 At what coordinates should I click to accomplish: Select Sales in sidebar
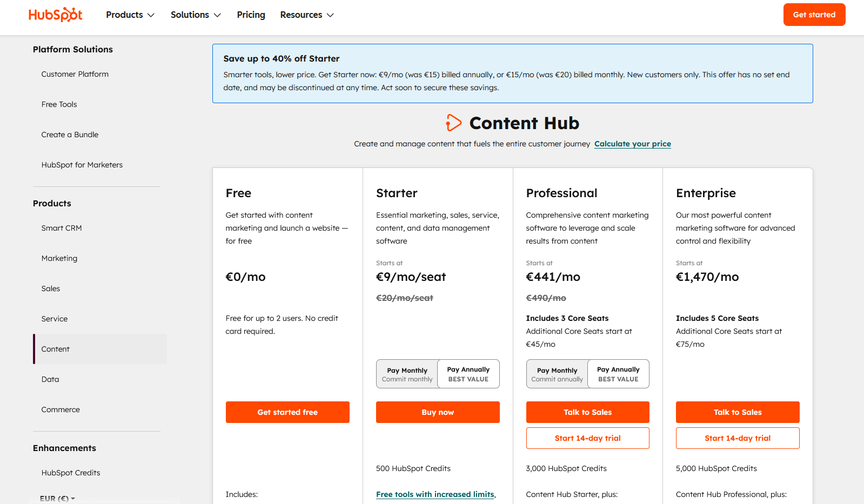point(51,288)
